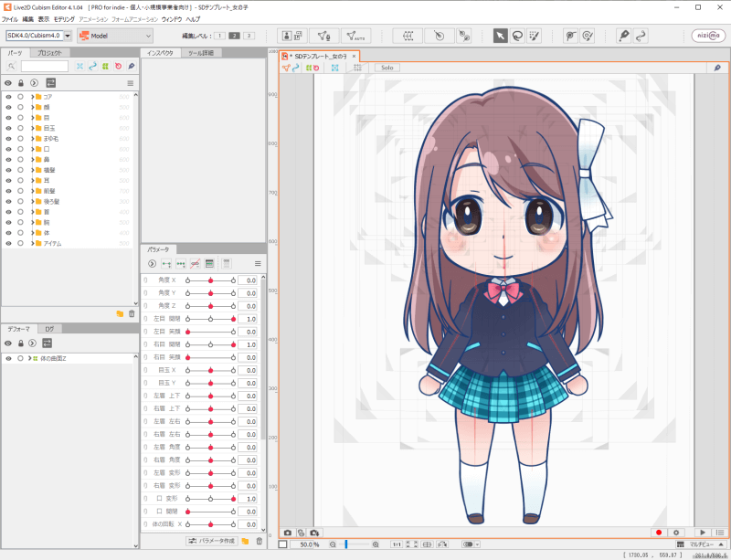Click the play button below the canvas

coord(703,533)
